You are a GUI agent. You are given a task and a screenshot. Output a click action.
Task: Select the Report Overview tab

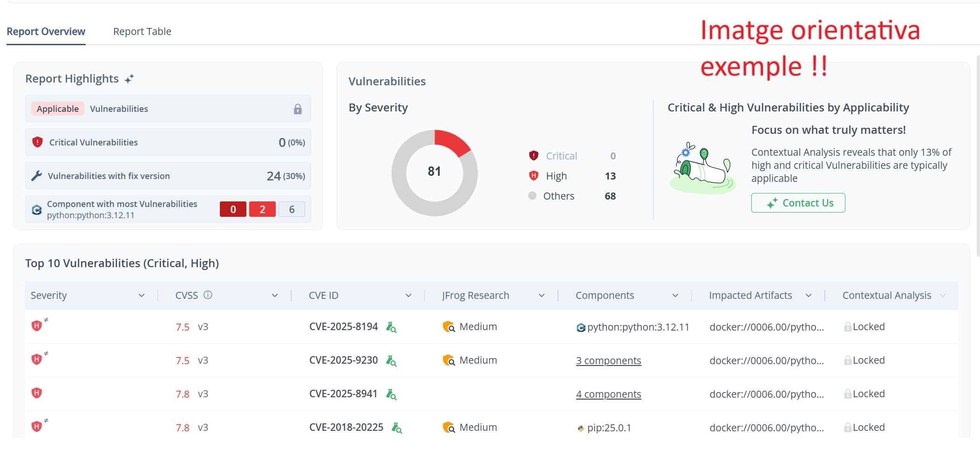(x=46, y=31)
